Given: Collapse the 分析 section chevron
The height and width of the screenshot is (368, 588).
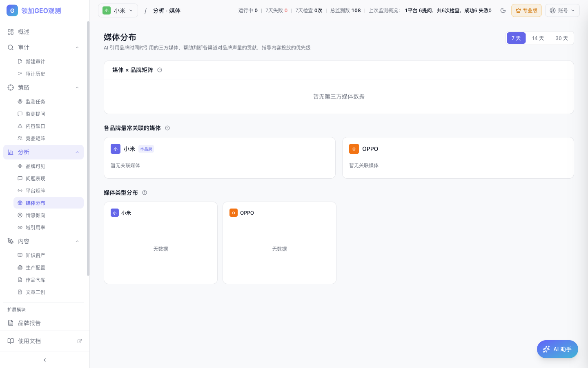Looking at the screenshot, I should pos(77,152).
